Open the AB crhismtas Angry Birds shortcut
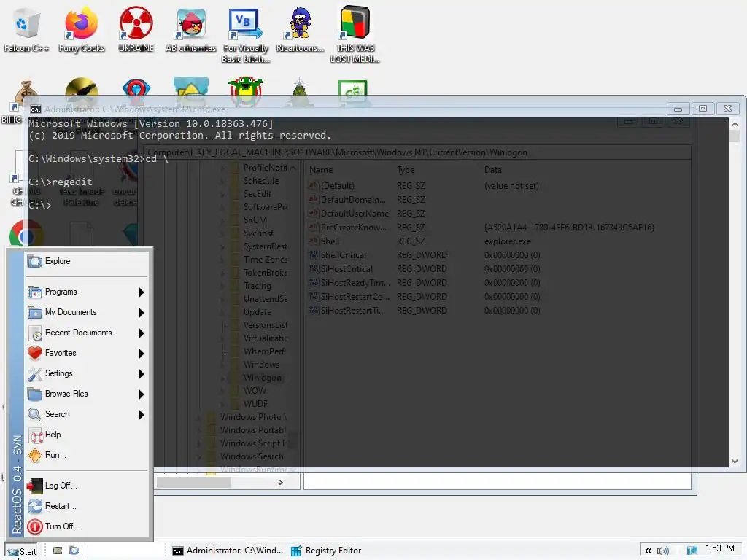Image resolution: width=747 pixels, height=560 pixels. 191,29
